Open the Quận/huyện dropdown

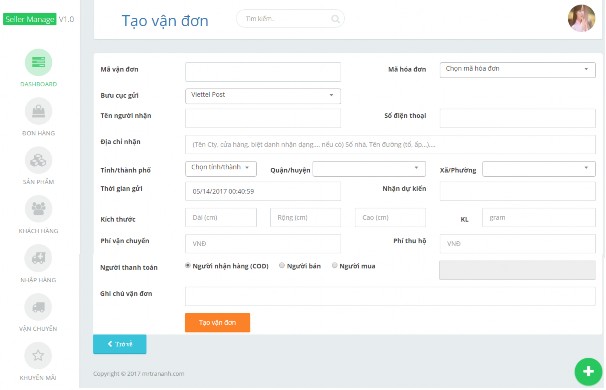point(369,169)
